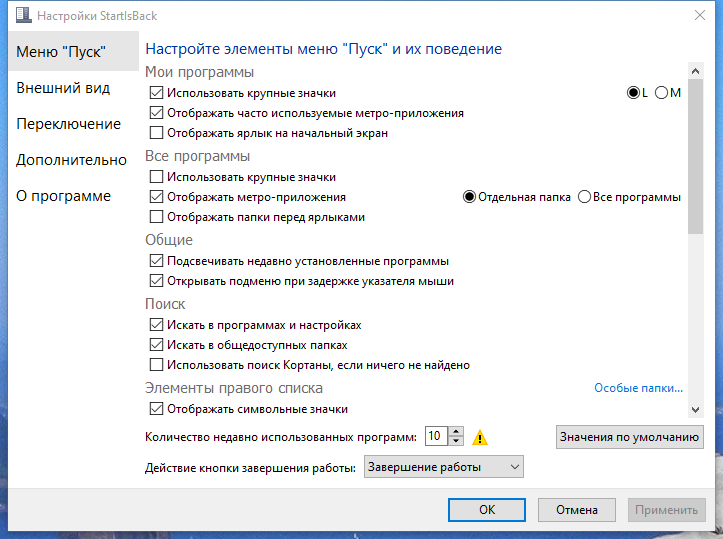Toggle Подсвечивать недавно установленные программы
Image resolution: width=723 pixels, height=539 pixels.
click(156, 261)
